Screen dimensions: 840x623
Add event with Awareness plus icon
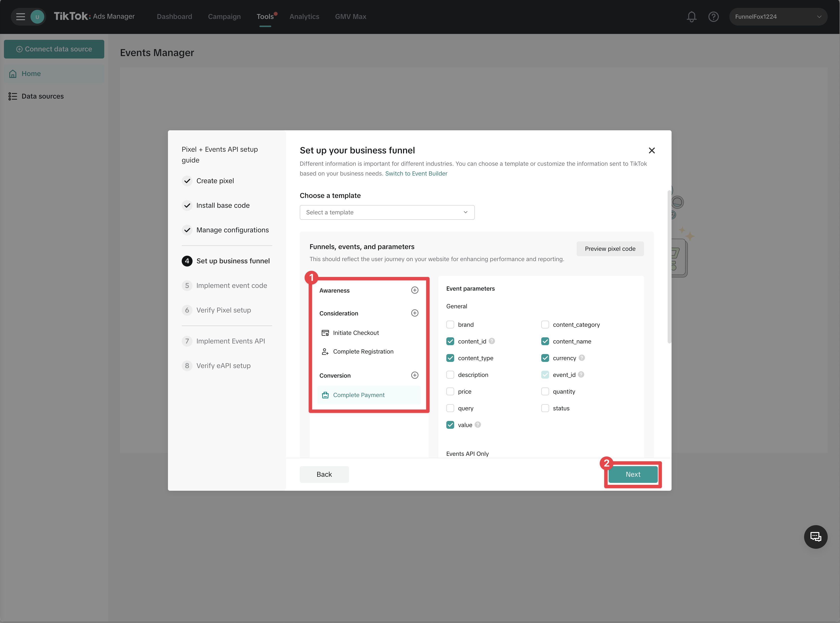click(x=415, y=290)
